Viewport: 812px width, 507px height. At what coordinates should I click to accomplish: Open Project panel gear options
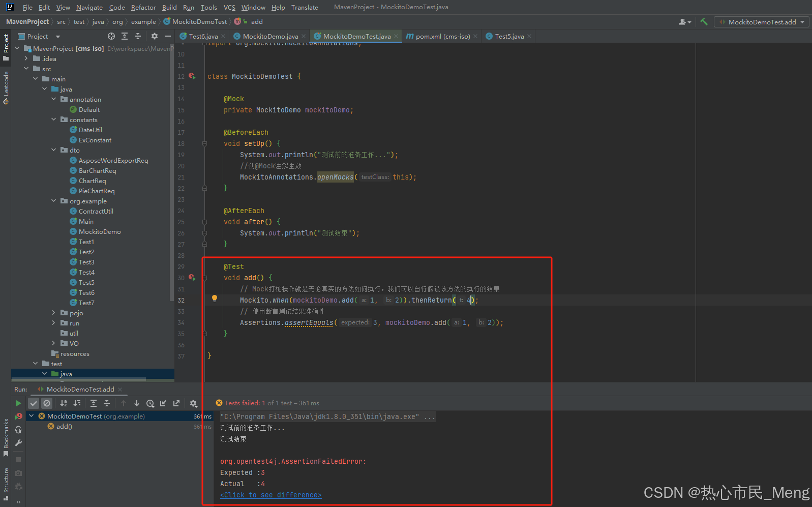(155, 36)
